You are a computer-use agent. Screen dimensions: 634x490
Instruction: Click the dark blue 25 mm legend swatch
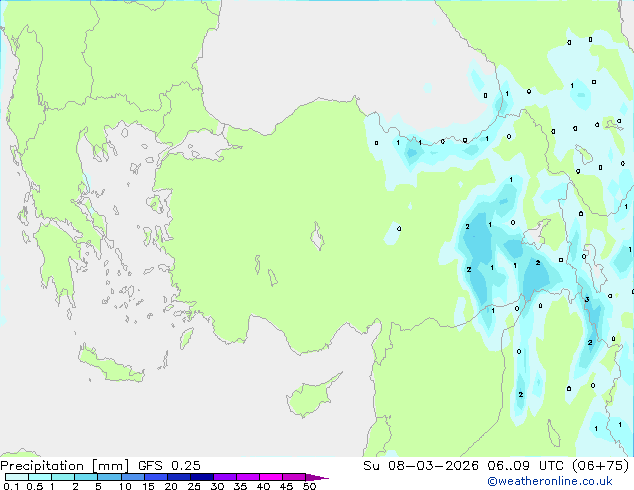(202, 477)
